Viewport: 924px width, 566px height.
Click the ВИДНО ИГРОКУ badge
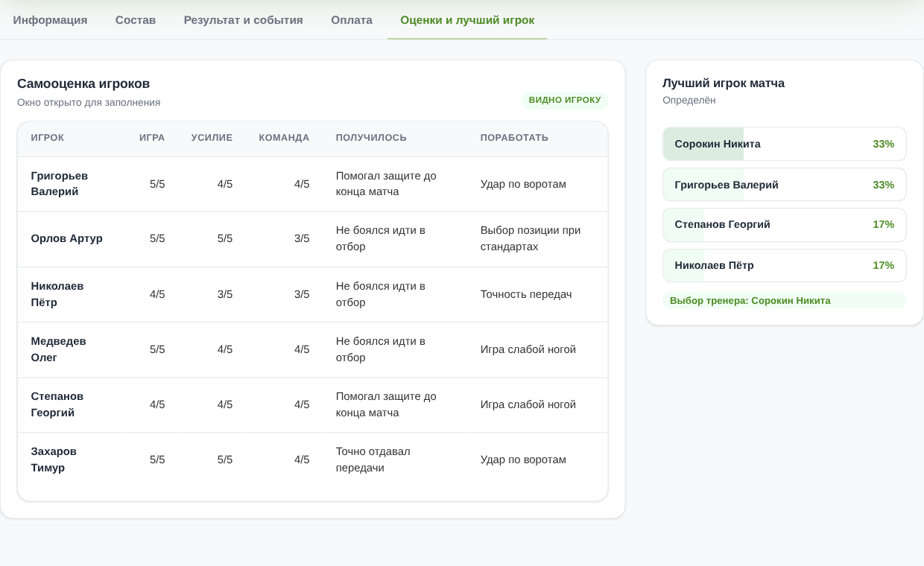point(565,101)
